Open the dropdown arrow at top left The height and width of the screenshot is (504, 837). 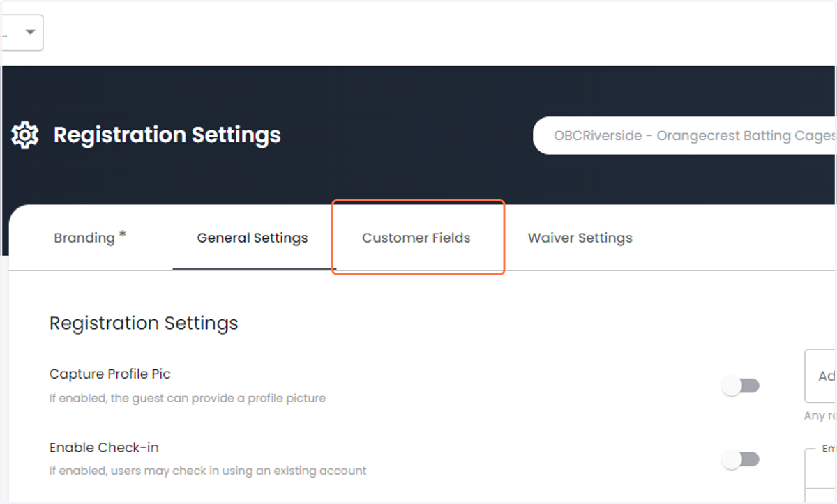click(x=30, y=33)
